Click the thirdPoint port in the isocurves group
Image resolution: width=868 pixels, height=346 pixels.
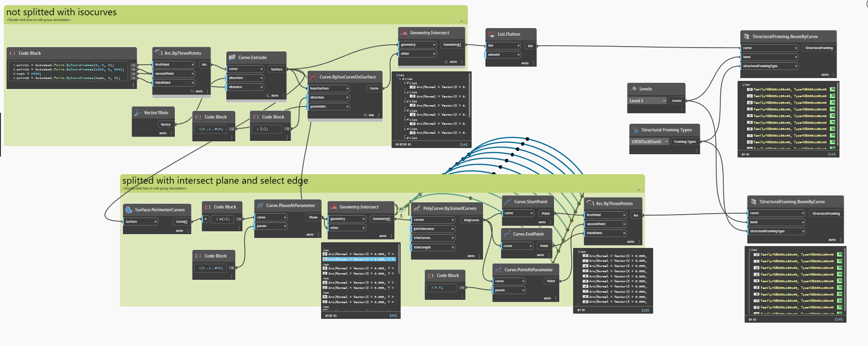[174, 83]
